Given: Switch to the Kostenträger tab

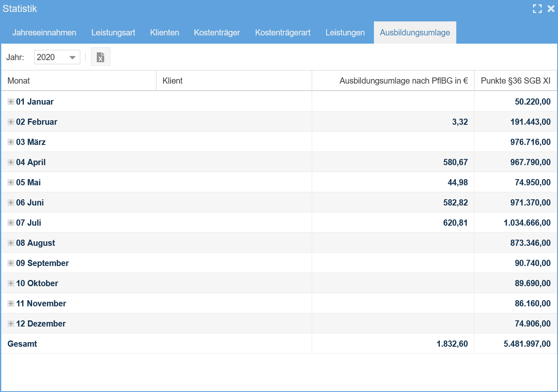Looking at the screenshot, I should tap(217, 32).
